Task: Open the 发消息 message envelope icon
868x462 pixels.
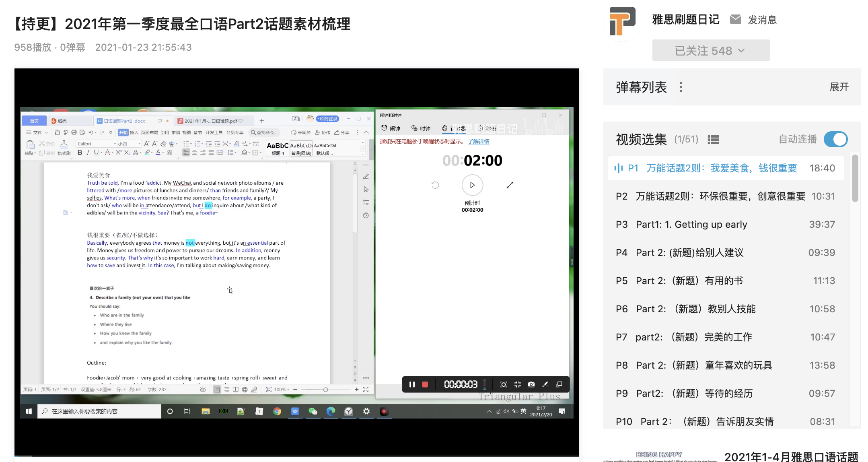Action: 735,19
